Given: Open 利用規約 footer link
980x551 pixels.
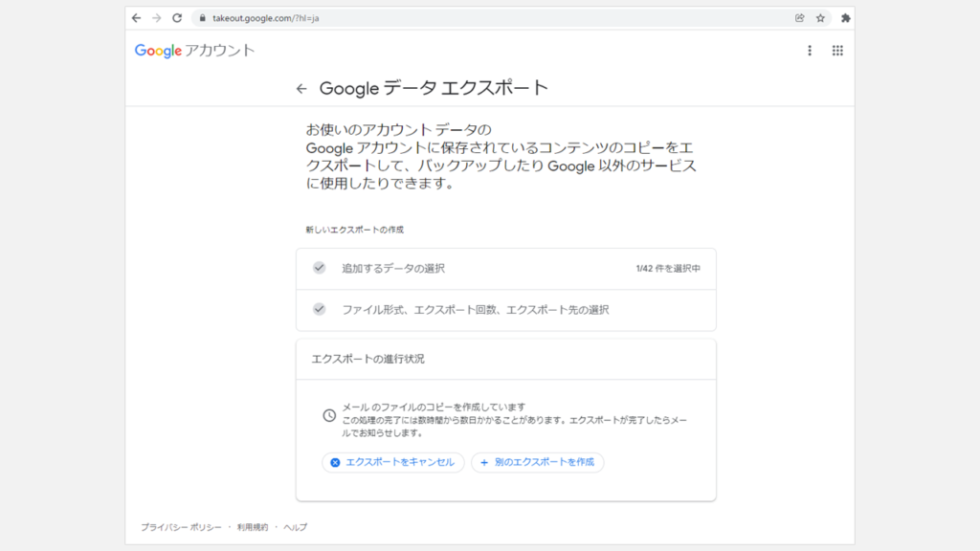Looking at the screenshot, I should pyautogui.click(x=253, y=527).
